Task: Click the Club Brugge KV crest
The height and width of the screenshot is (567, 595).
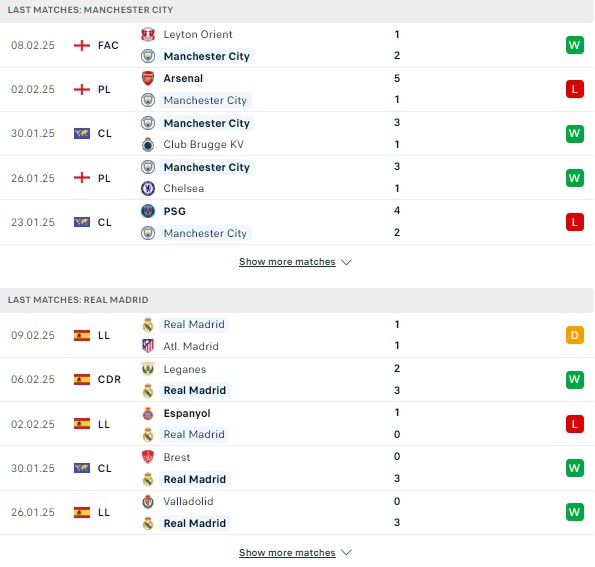Action: point(148,145)
